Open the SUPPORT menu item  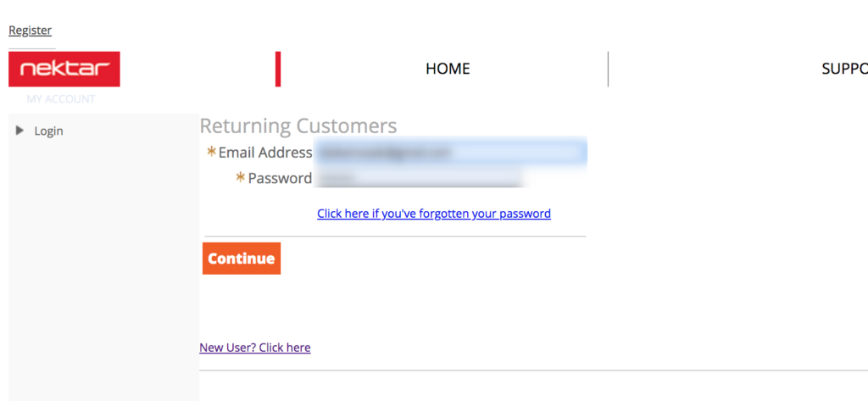(844, 69)
